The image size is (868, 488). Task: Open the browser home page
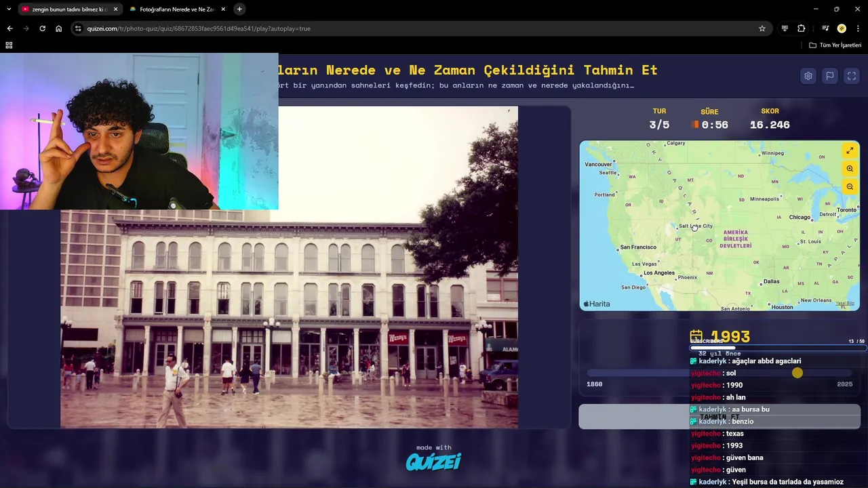[x=59, y=28]
